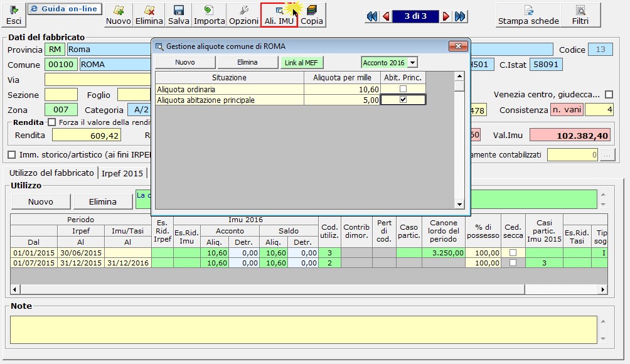Image resolution: width=630 pixels, height=364 pixels.
Task: Enable Forza il valore della rendita checkbox
Action: 52,122
